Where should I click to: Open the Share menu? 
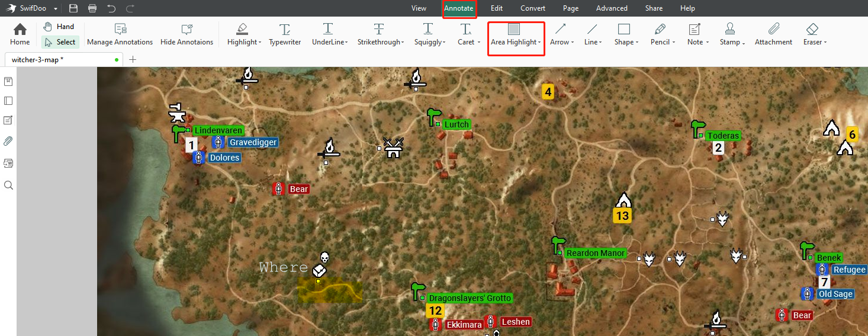point(654,8)
